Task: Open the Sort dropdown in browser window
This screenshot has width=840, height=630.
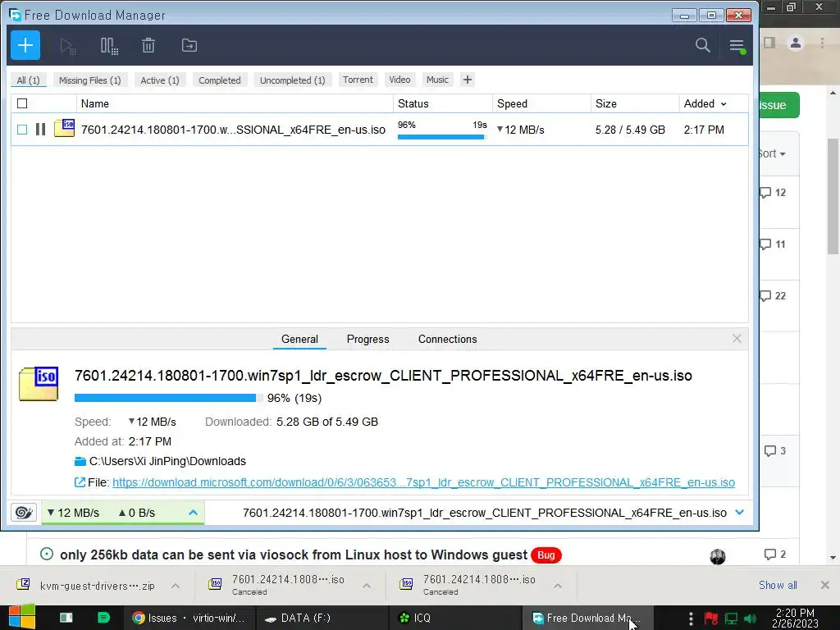Action: tap(772, 153)
